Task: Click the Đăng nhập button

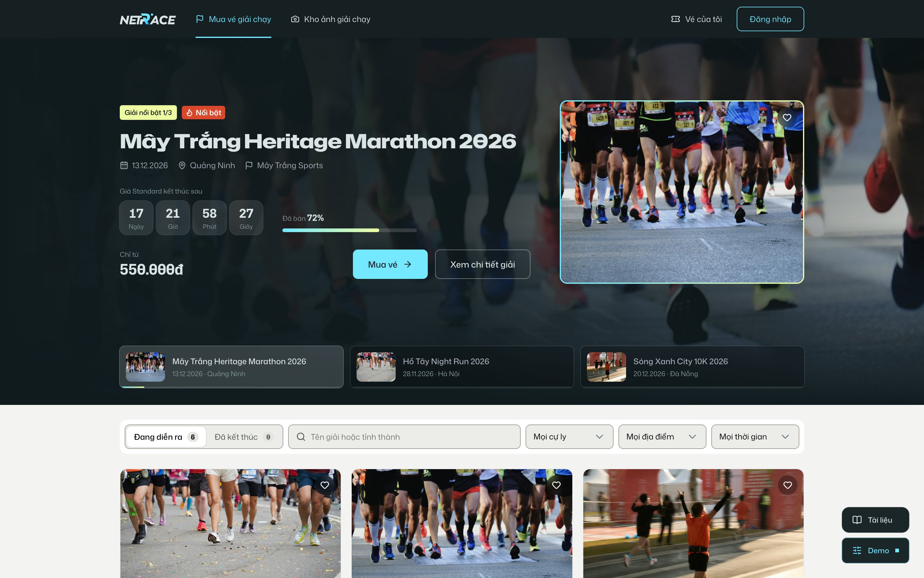Action: coord(770,19)
